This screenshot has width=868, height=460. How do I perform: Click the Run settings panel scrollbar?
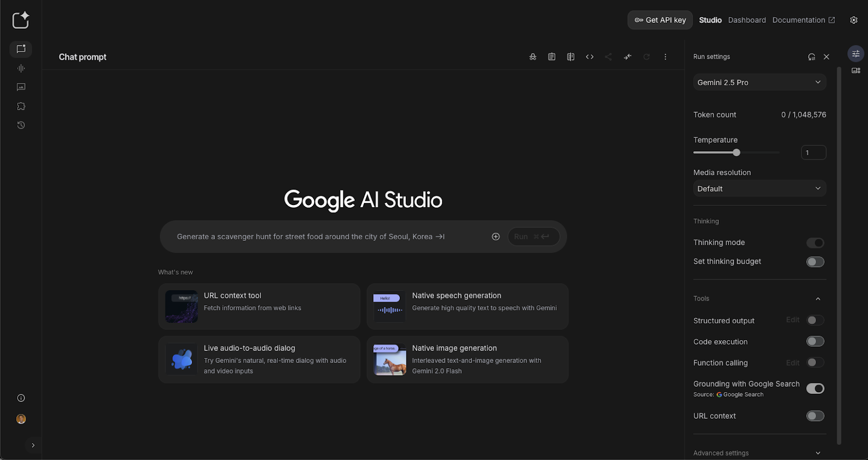(x=839, y=255)
